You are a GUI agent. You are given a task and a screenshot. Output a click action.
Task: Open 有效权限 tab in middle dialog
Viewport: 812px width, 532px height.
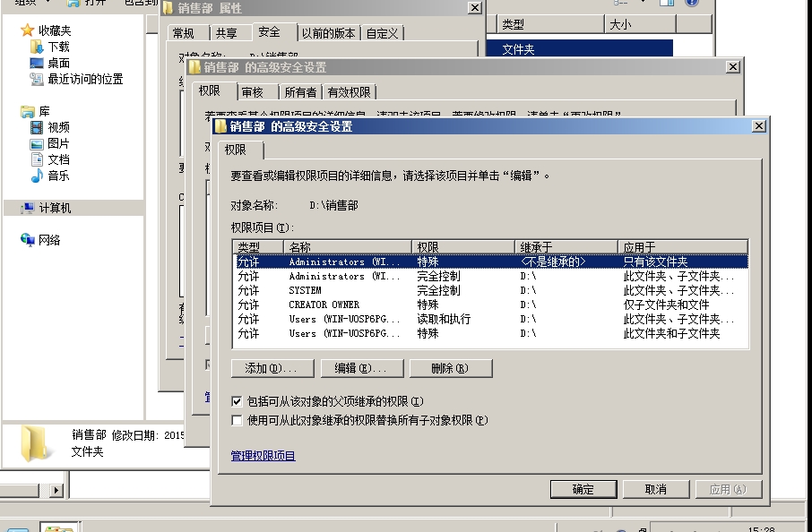(x=349, y=92)
